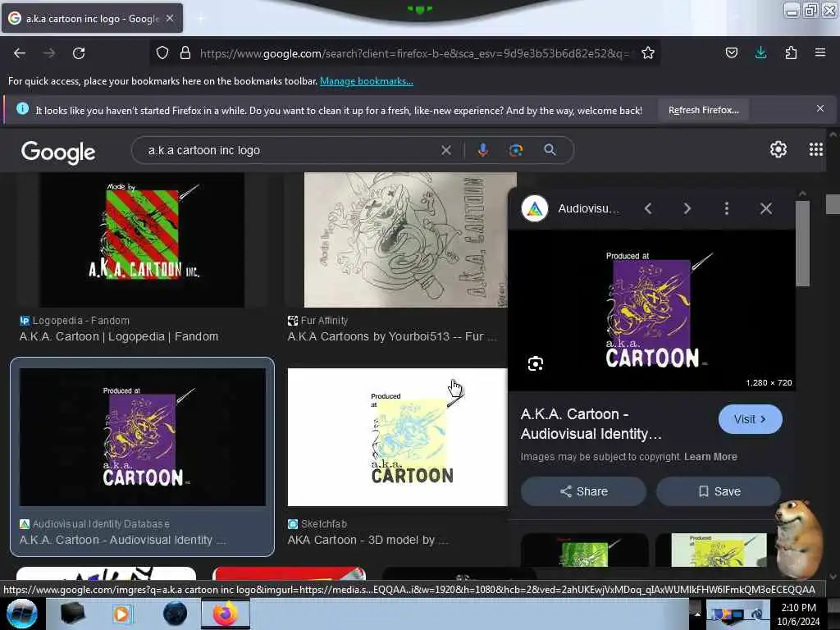This screenshot has height=630, width=840.
Task: Open Google quick settings gear
Action: point(778,149)
